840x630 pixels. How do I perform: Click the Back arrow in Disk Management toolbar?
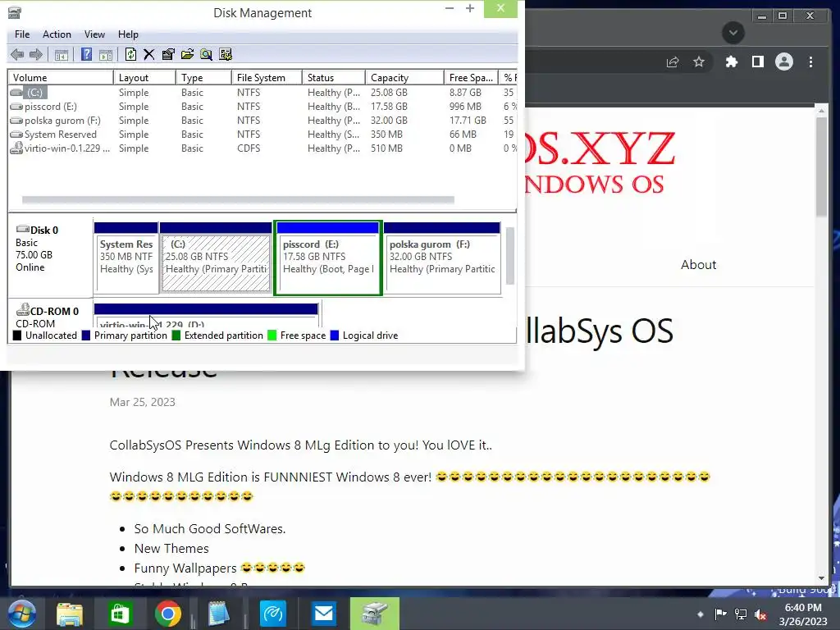click(x=17, y=54)
